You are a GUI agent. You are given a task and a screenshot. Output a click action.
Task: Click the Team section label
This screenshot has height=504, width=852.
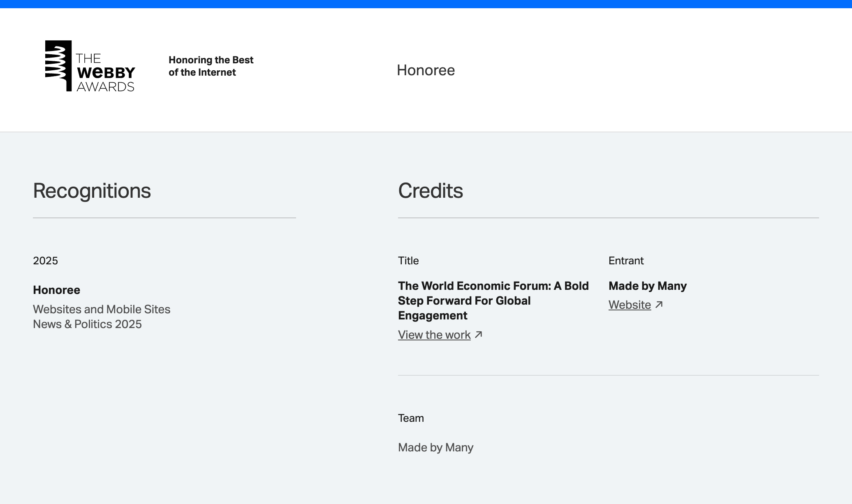[410, 418]
